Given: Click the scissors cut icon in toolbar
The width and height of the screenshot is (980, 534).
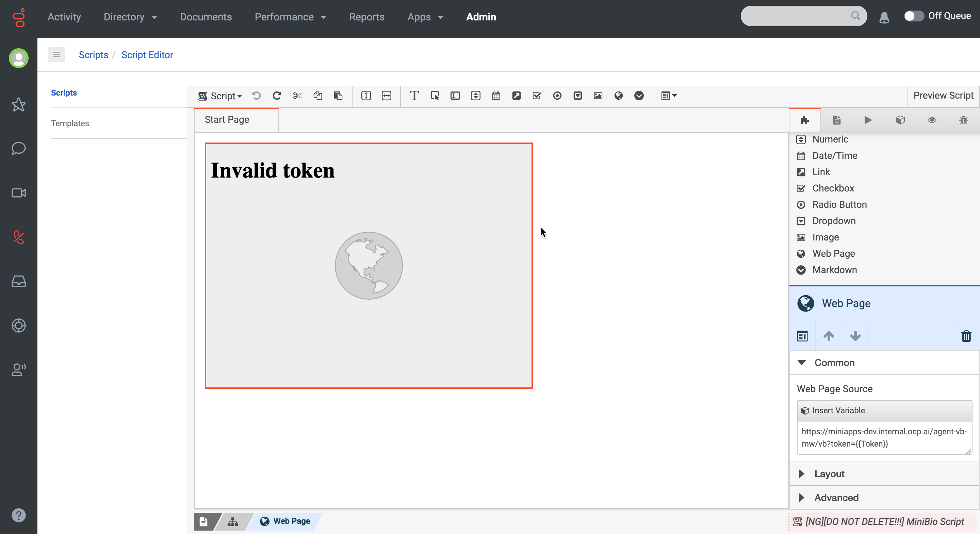Looking at the screenshot, I should coord(297,96).
